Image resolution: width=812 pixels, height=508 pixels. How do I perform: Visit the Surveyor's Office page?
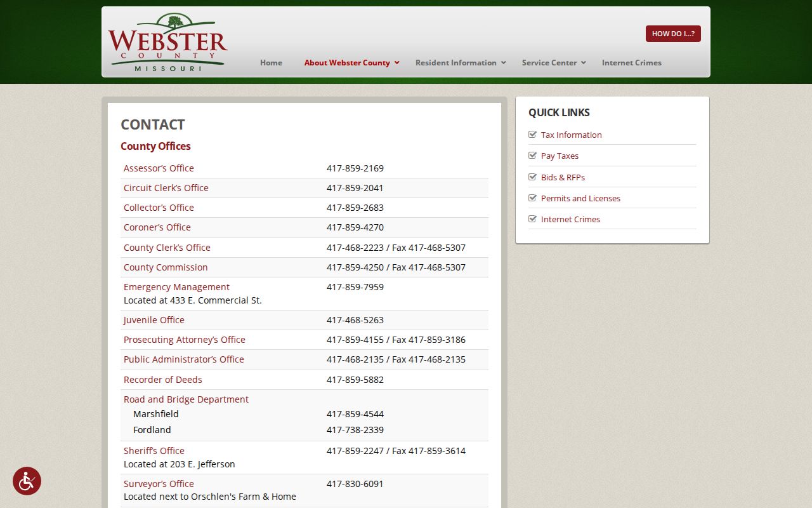point(159,484)
